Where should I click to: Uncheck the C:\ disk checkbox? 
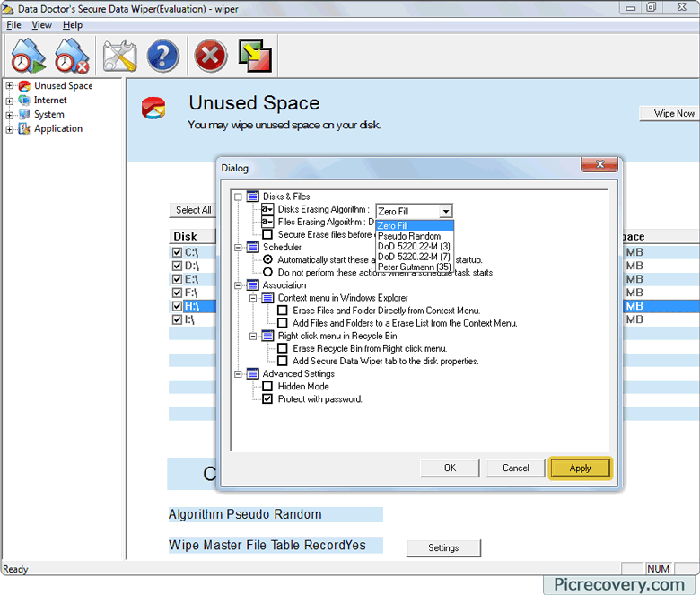click(177, 252)
